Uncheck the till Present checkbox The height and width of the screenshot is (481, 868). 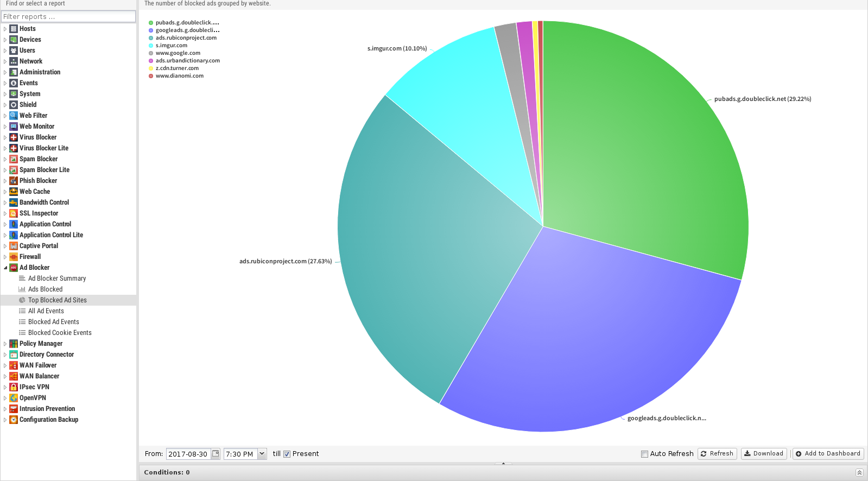coord(287,454)
